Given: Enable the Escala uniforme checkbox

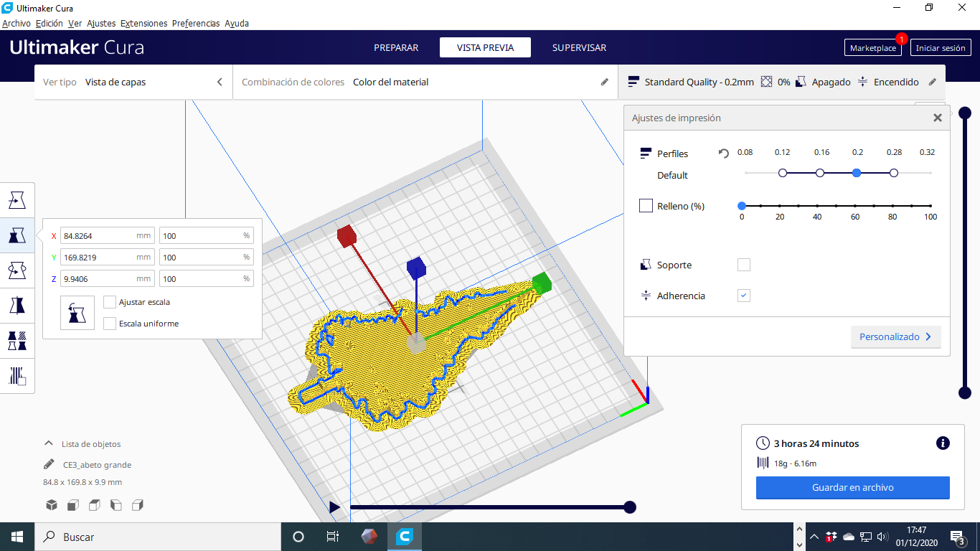Looking at the screenshot, I should (110, 324).
